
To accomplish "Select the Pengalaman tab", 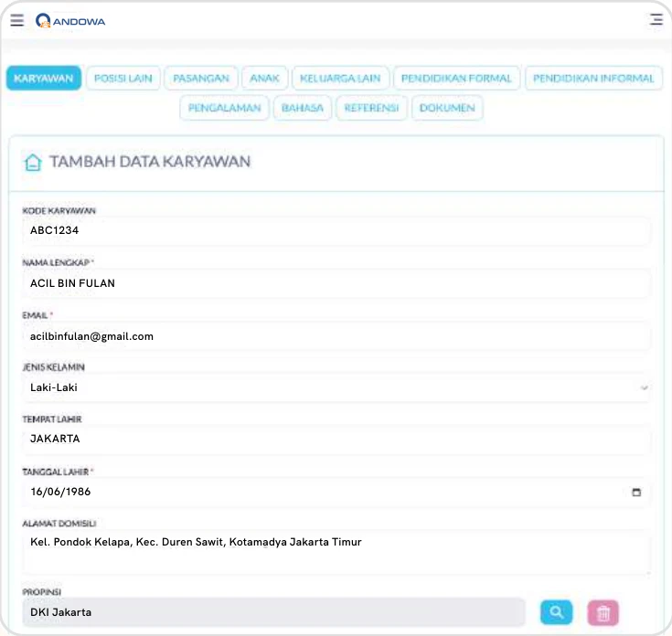I will 224,108.
